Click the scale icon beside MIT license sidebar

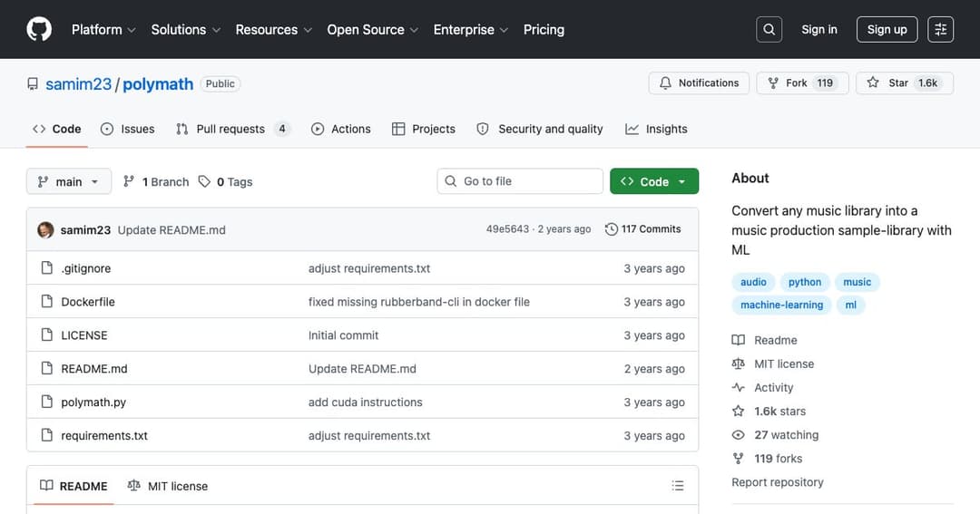pyautogui.click(x=738, y=364)
